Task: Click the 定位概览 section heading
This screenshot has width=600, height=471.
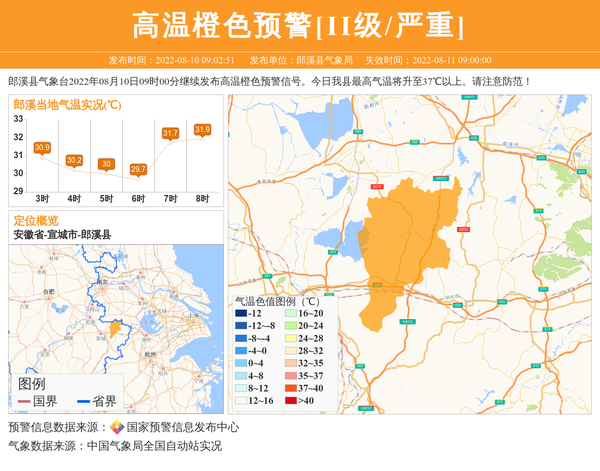Action: click(x=36, y=220)
